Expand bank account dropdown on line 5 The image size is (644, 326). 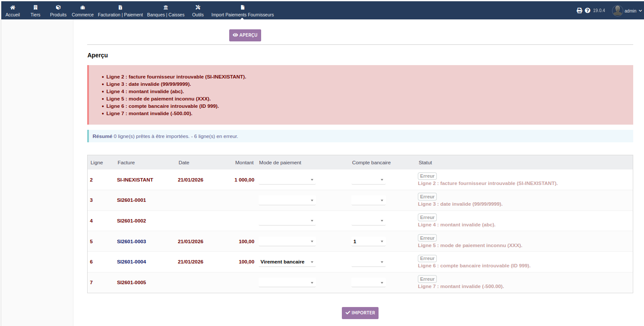(368, 241)
